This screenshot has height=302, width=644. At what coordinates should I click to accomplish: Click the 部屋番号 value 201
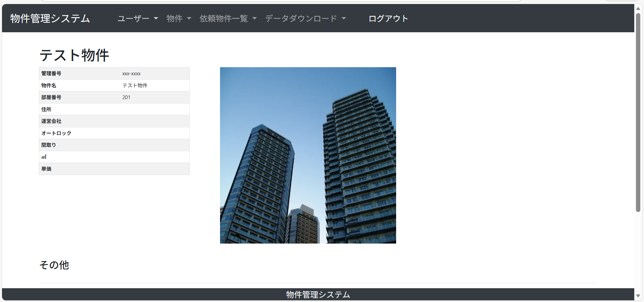[126, 97]
